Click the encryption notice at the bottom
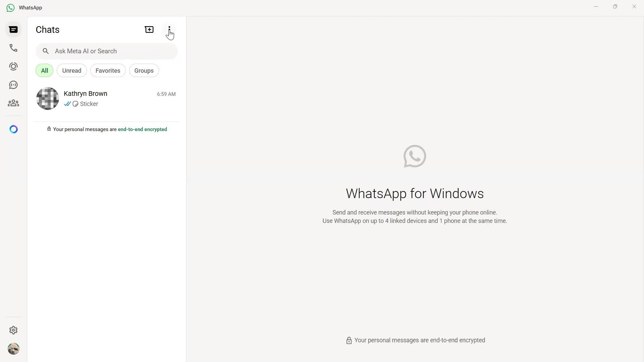 [415, 340]
